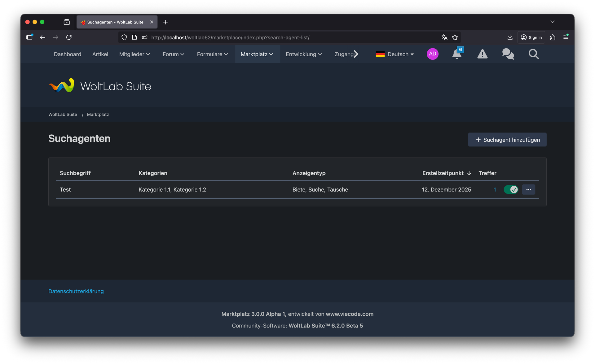Toggle the Test search agent switch

point(511,189)
